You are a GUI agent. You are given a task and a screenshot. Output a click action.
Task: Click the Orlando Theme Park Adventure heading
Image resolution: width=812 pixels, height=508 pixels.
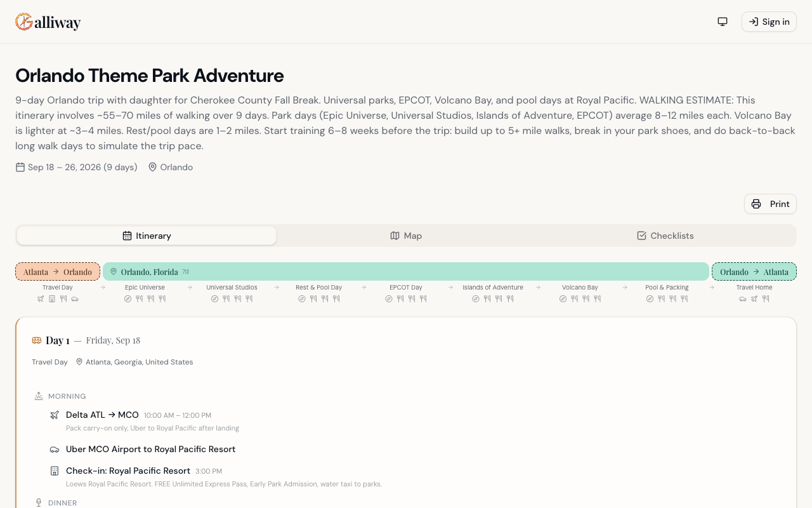tap(150, 76)
